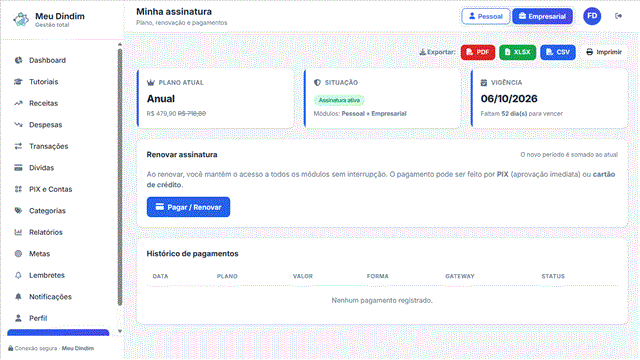Click the Transações swap arrows icon
The width and height of the screenshot is (640, 360).
tap(18, 146)
